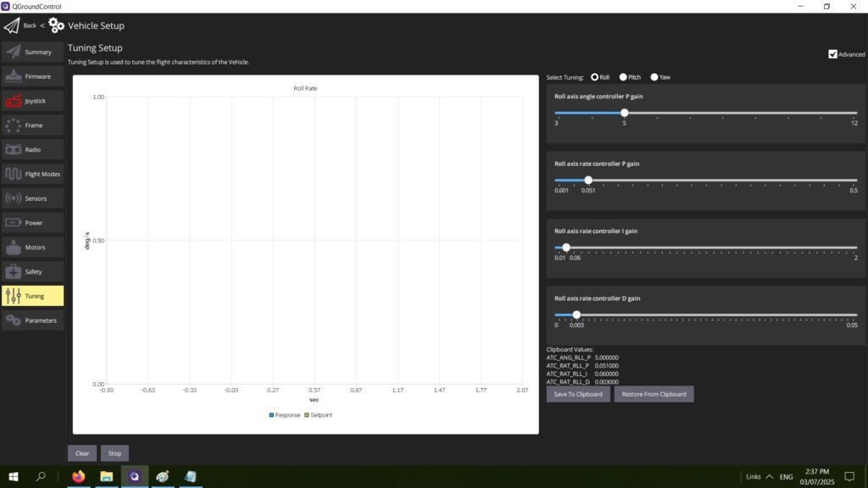Open the Radio section icon
This screenshot has width=868, height=488.
click(14, 149)
